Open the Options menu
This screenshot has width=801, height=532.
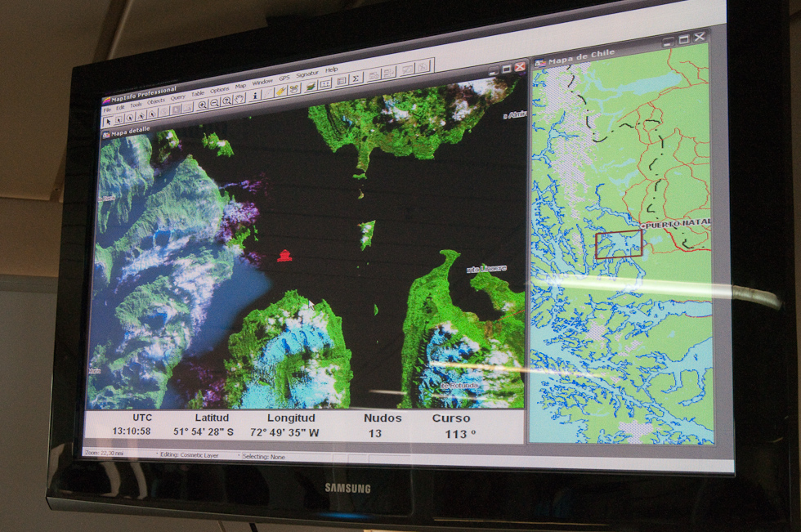(219, 88)
